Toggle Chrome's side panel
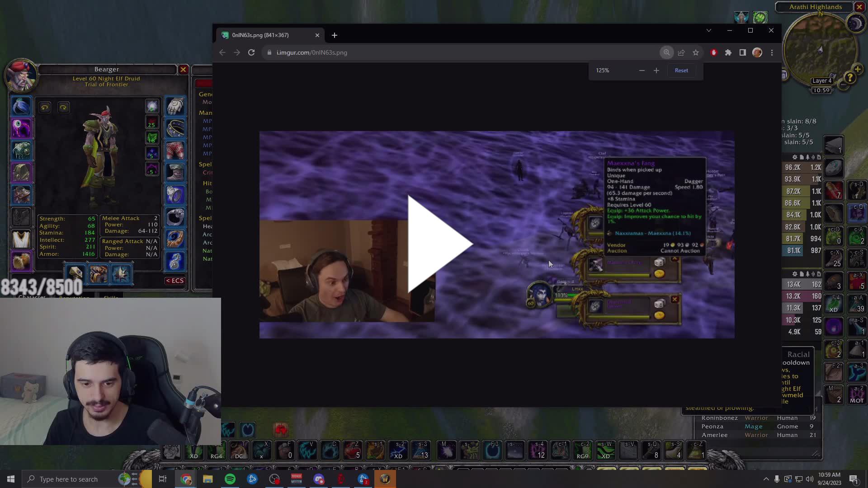 (742, 52)
